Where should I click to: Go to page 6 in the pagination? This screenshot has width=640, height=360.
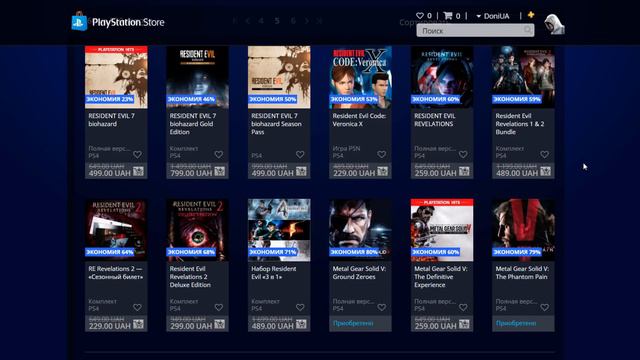(293, 21)
